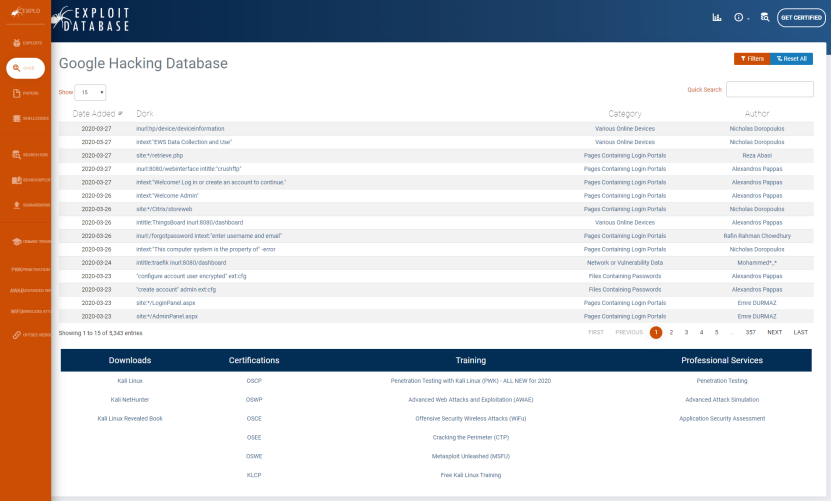Open Metasploit Unleashed (MSFU) link
Image resolution: width=831 pixels, height=501 pixels.
pyautogui.click(x=471, y=456)
